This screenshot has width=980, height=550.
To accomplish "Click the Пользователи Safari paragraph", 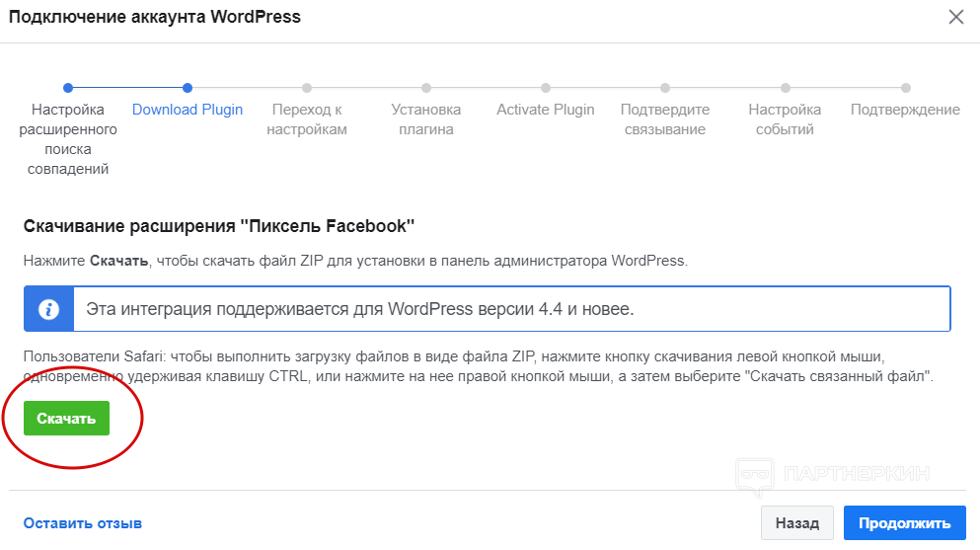I will (478, 366).
